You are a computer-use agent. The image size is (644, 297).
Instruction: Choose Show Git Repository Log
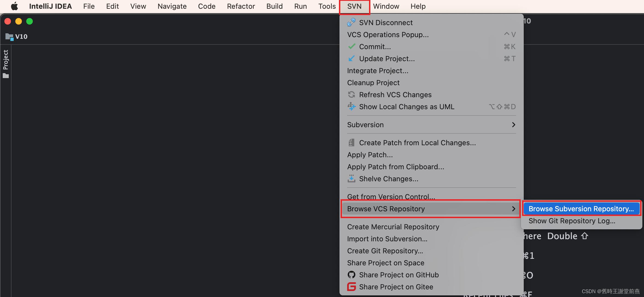pos(572,221)
